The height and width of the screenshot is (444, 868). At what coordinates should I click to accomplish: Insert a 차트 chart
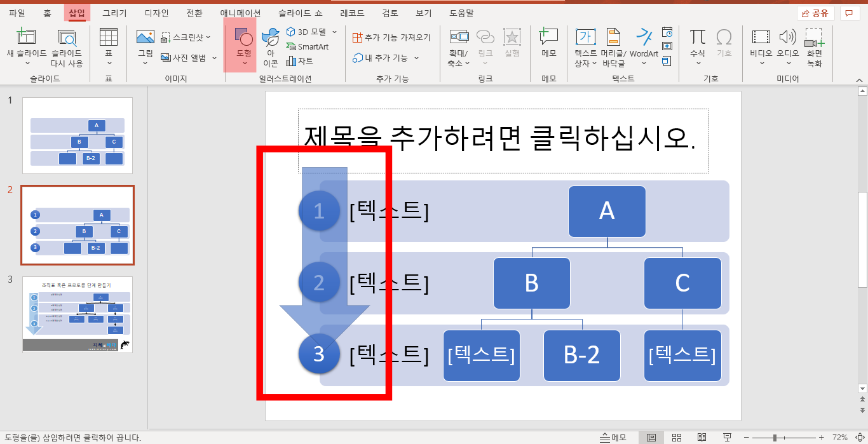299,61
